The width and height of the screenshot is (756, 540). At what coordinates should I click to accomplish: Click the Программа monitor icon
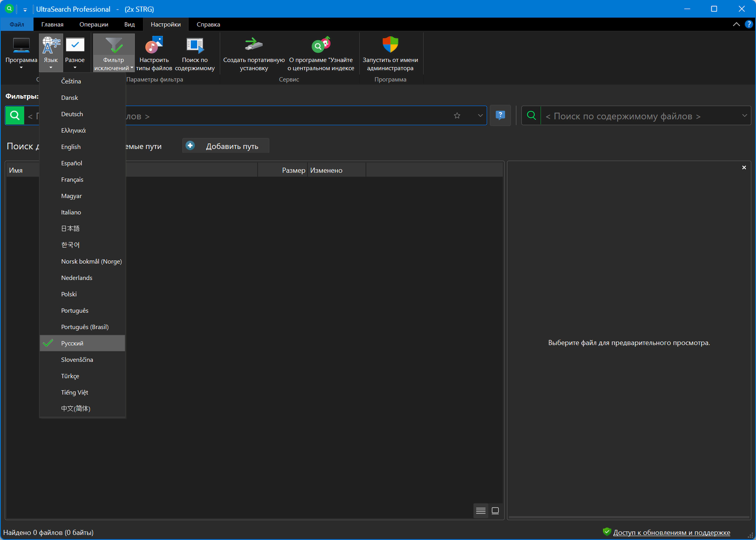[21, 46]
